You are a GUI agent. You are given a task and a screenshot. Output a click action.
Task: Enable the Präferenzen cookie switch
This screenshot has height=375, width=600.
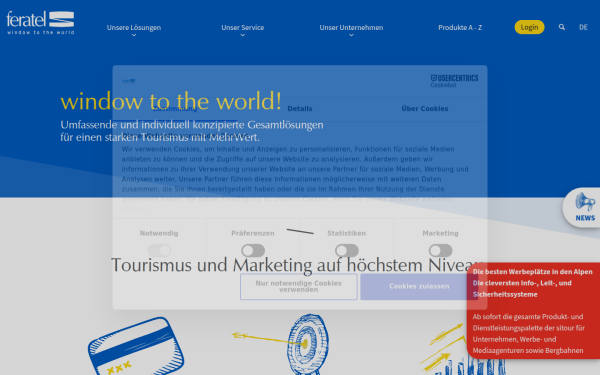[253, 251]
